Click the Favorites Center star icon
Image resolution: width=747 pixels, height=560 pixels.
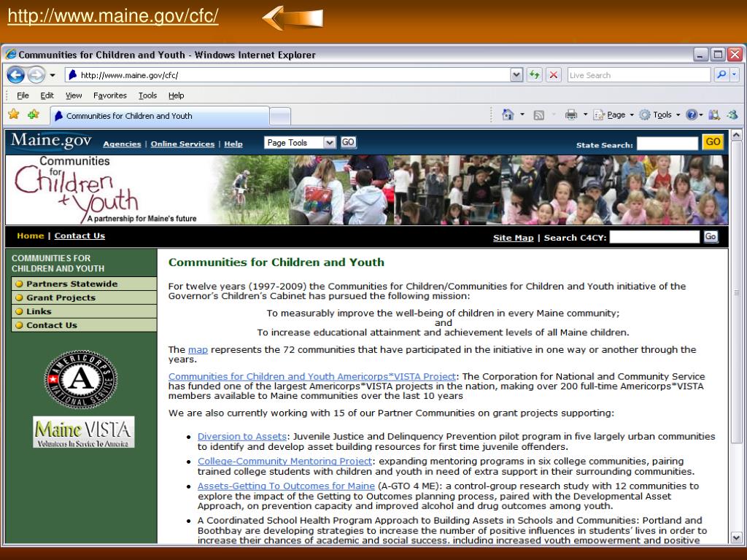pos(14,114)
